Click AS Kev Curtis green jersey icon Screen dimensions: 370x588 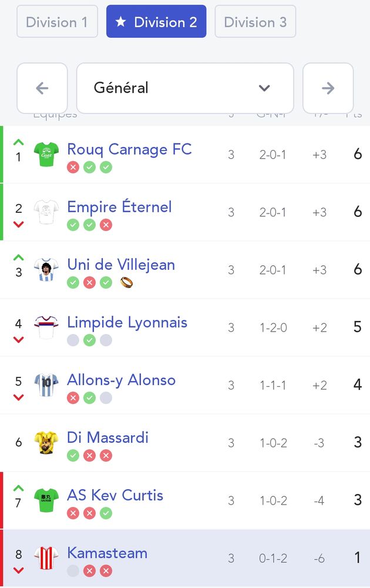[x=46, y=500]
